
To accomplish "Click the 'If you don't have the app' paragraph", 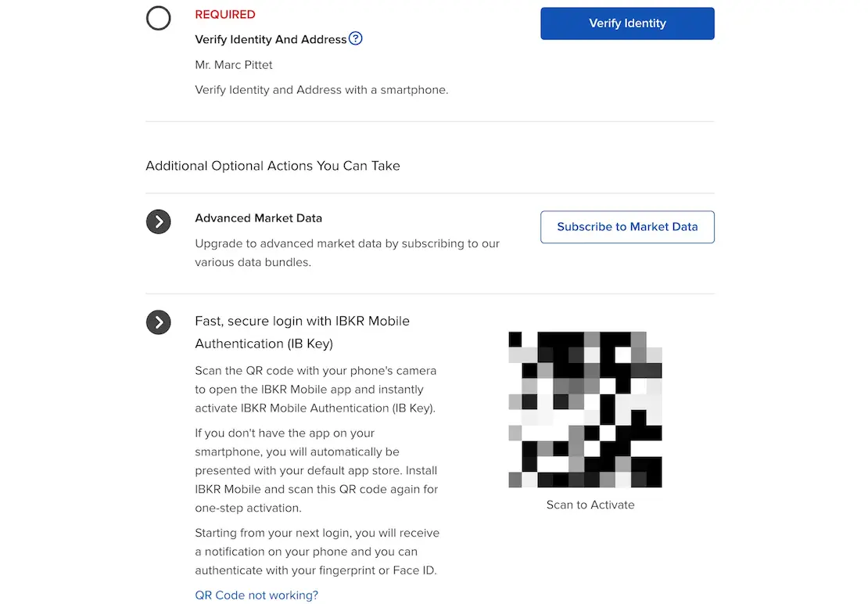I will [316, 470].
